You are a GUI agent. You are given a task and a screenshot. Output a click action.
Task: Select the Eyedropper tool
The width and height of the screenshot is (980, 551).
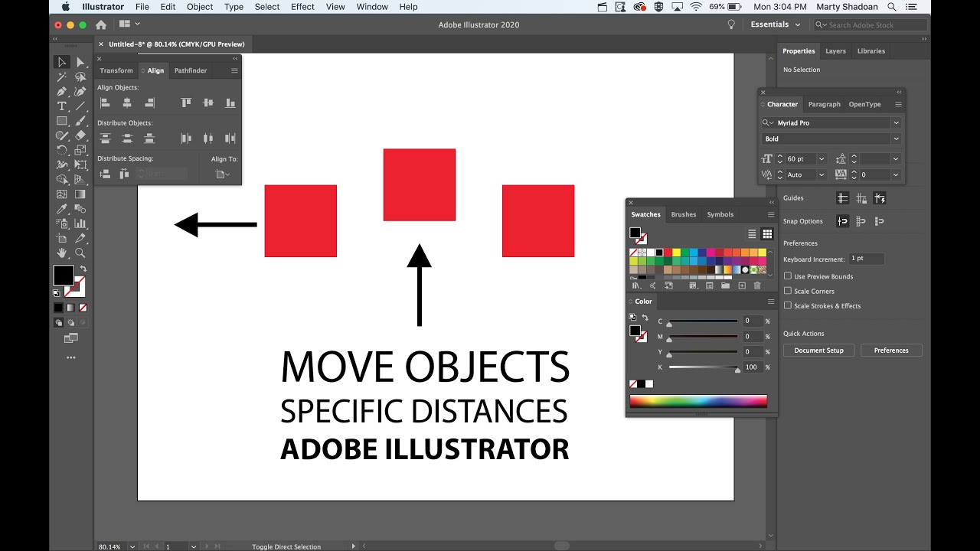point(62,209)
